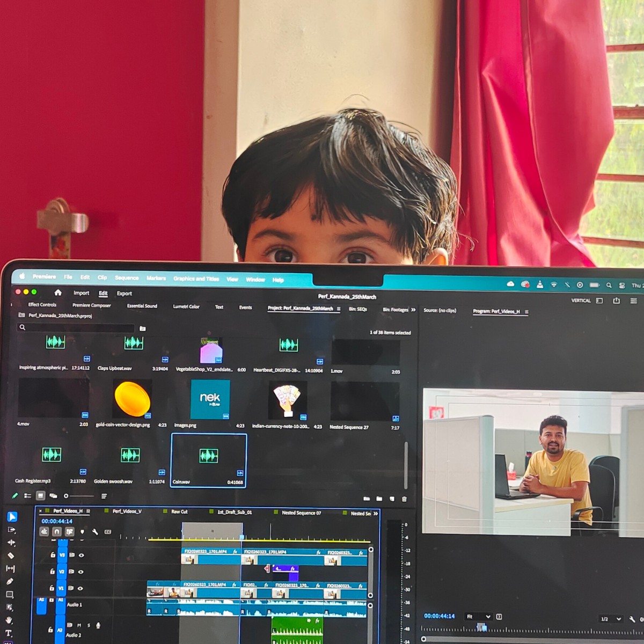Select the Pen tool in tools panel
The image size is (644, 644).
point(10,581)
